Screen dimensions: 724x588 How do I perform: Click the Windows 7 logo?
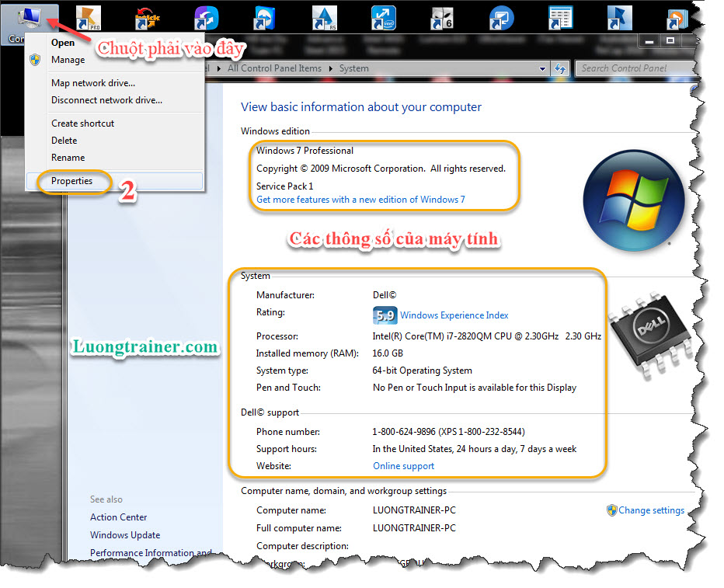pos(634,200)
